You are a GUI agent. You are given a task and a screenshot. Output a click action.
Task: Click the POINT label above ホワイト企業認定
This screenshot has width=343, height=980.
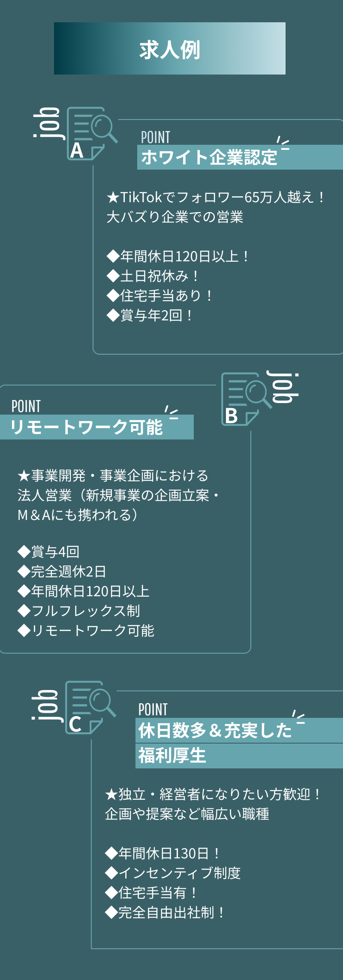156,137
